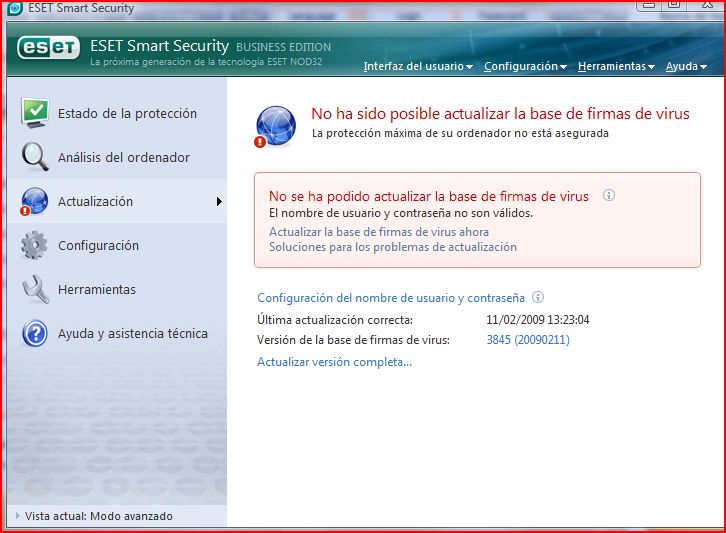Select Análisis del ordenador in sidebar

click(123, 158)
